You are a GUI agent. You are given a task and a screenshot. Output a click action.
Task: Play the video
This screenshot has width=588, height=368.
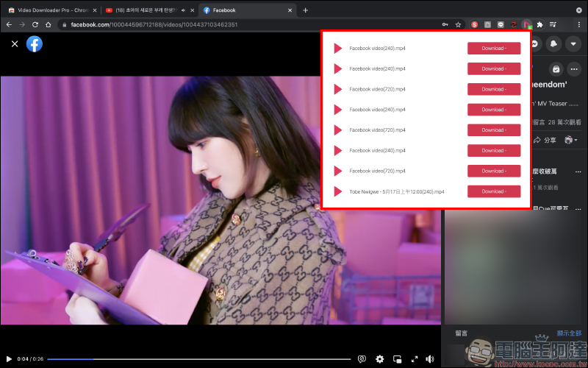pos(9,359)
